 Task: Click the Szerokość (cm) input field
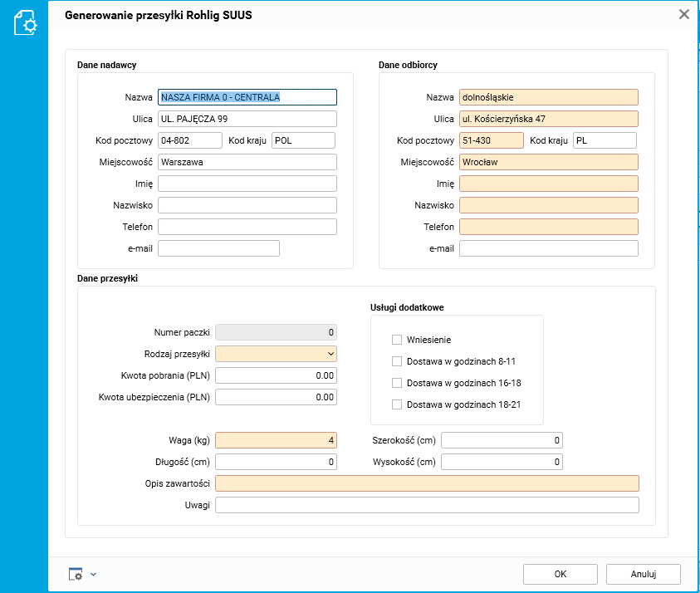[502, 440]
